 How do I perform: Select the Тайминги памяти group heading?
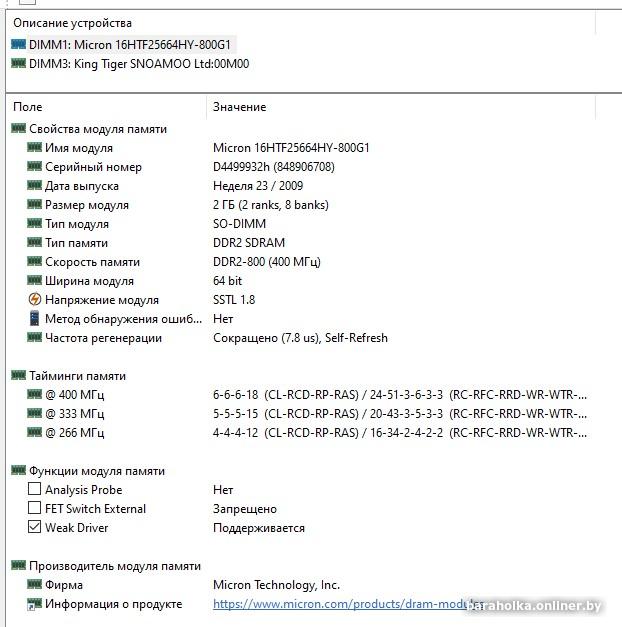click(77, 376)
